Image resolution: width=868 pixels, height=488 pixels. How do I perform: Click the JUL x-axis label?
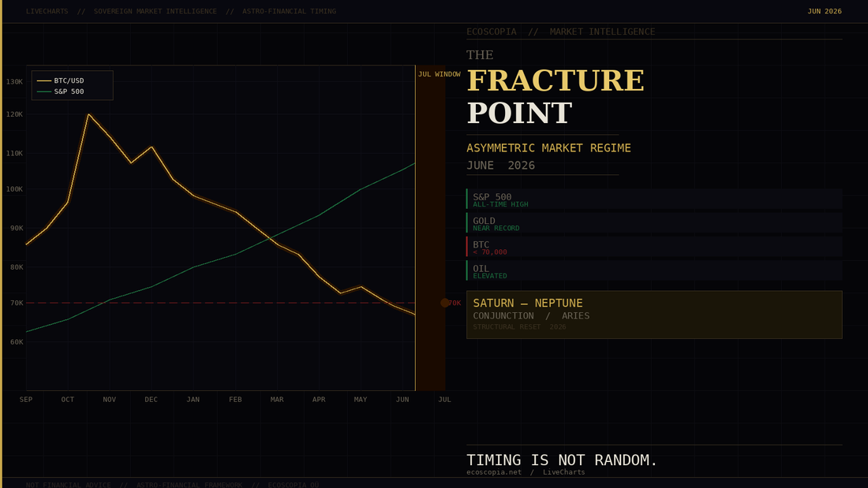pos(444,400)
